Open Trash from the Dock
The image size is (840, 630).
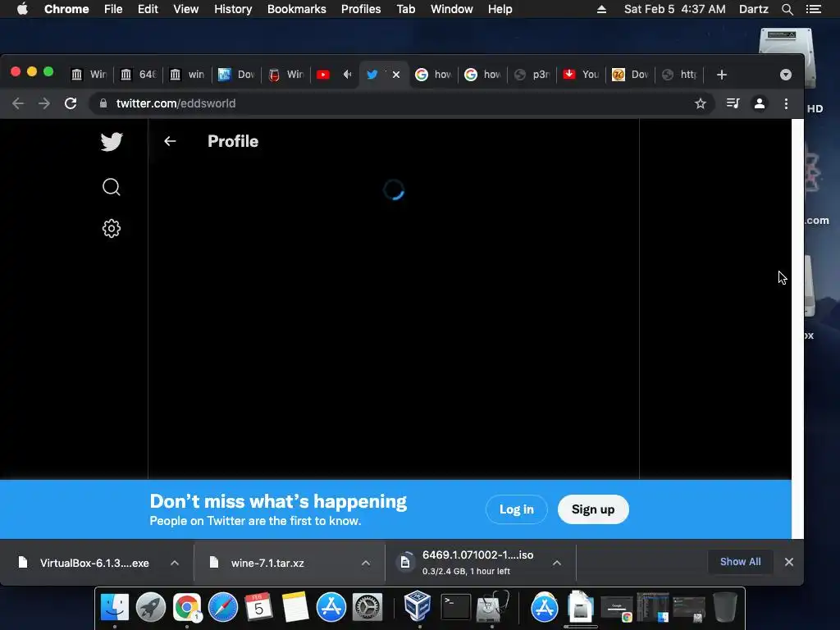[725, 607]
